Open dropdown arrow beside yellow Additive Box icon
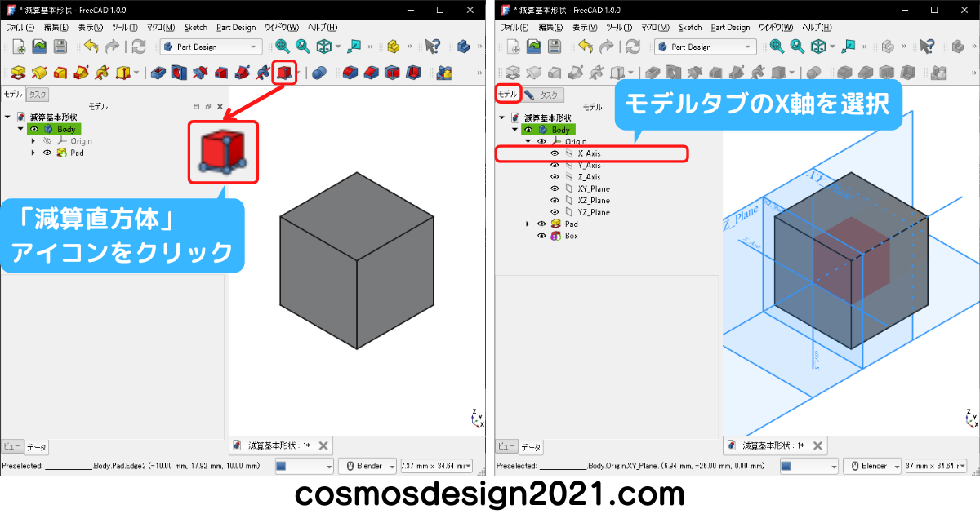This screenshot has height=514, width=980. [x=136, y=73]
